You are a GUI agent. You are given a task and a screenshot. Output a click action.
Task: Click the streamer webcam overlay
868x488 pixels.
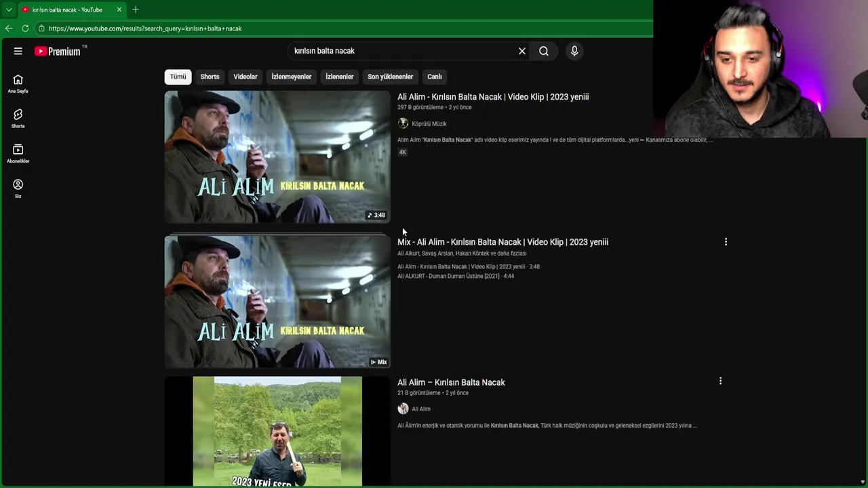pyautogui.click(x=760, y=68)
